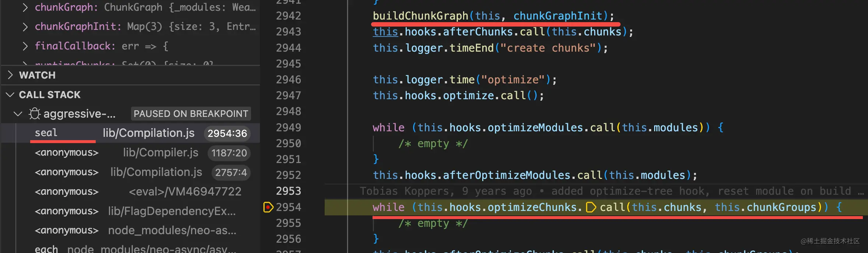The image size is (868, 253).
Task: Click optimize.call() on line 2947
Action: (491, 96)
